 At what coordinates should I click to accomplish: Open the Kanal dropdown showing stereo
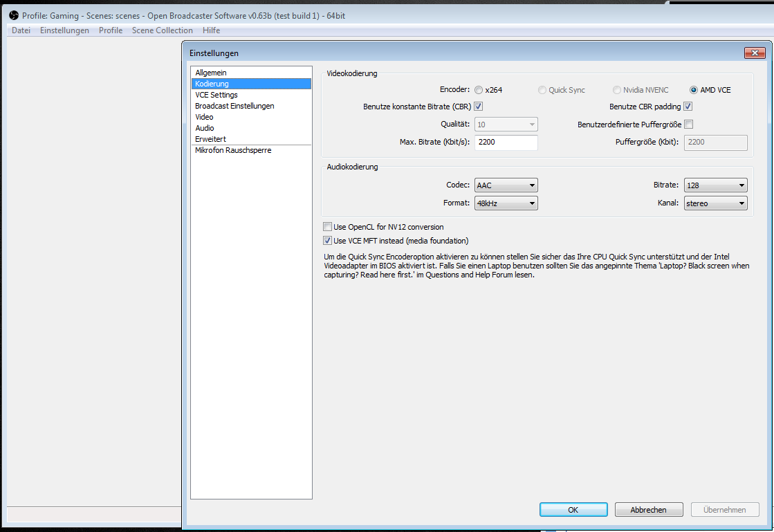715,203
